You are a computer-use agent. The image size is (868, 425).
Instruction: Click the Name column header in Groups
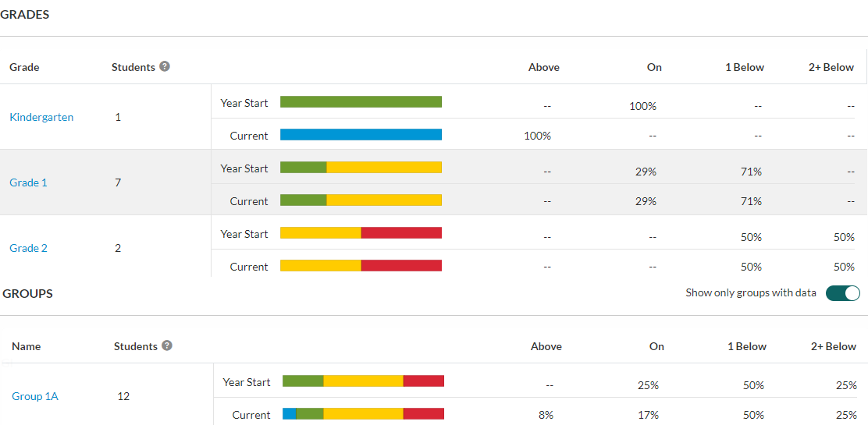click(x=27, y=346)
